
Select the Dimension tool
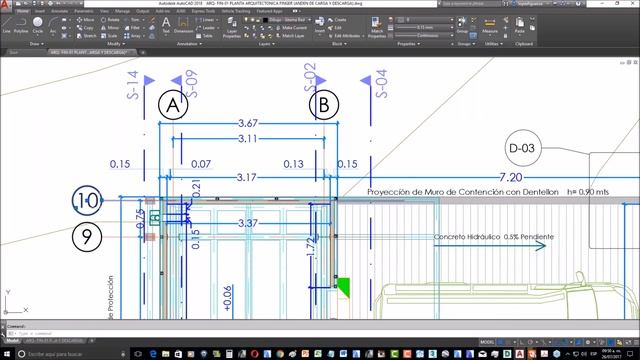click(x=183, y=25)
